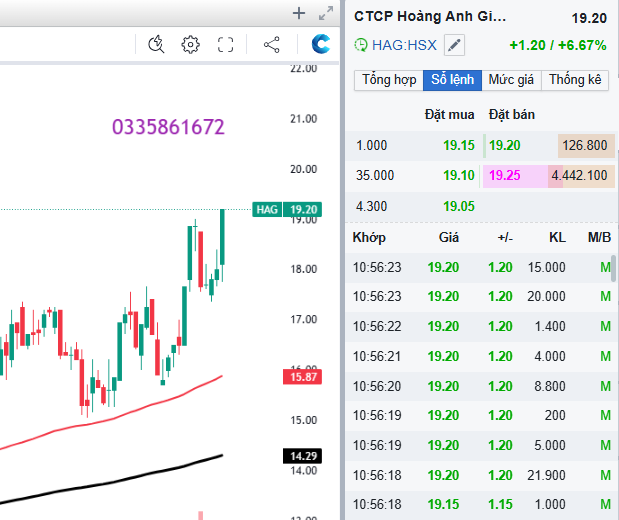This screenshot has height=520, width=619.
Task: Click the Giá column header
Action: 449,238
